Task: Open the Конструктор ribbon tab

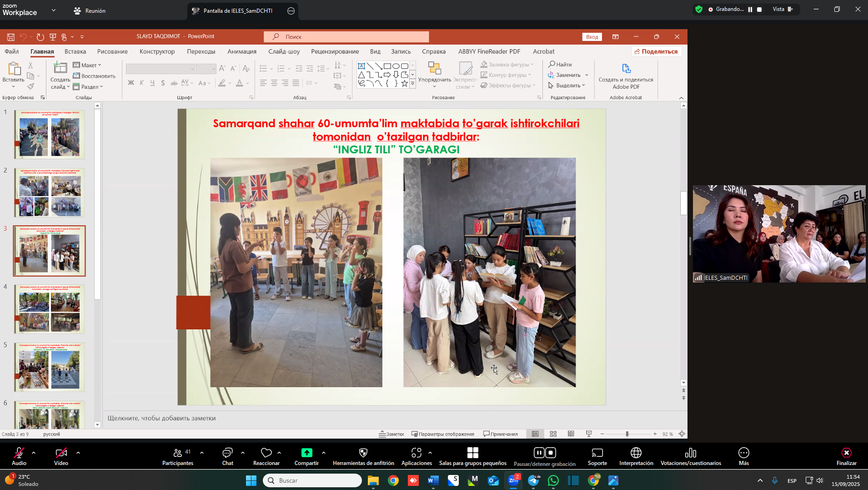Action: 157,51
